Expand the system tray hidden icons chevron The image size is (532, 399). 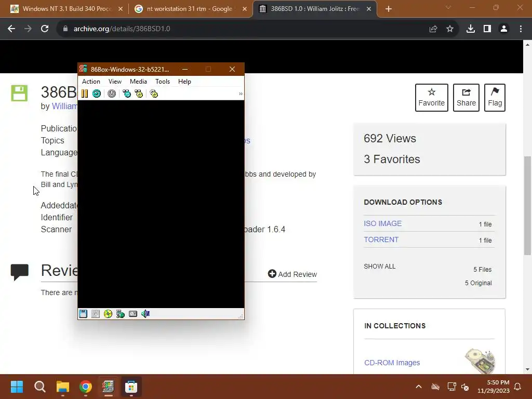click(x=419, y=387)
